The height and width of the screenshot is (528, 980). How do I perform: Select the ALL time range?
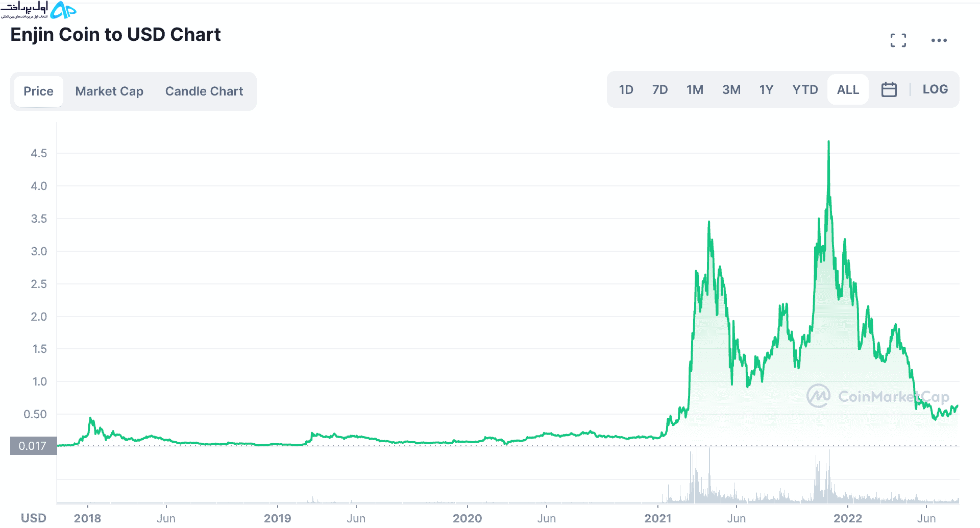848,90
